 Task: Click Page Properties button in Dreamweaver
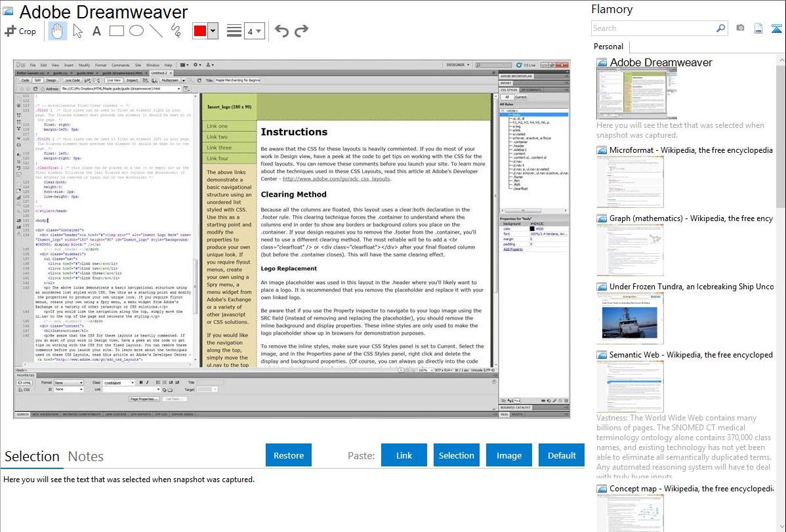(144, 399)
